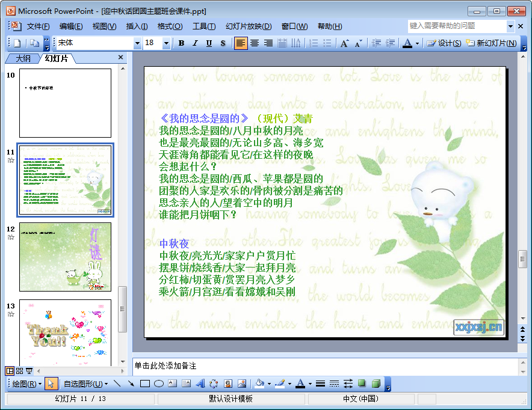Switch to the 大纲 outline tab
532x410 pixels.
click(23, 59)
